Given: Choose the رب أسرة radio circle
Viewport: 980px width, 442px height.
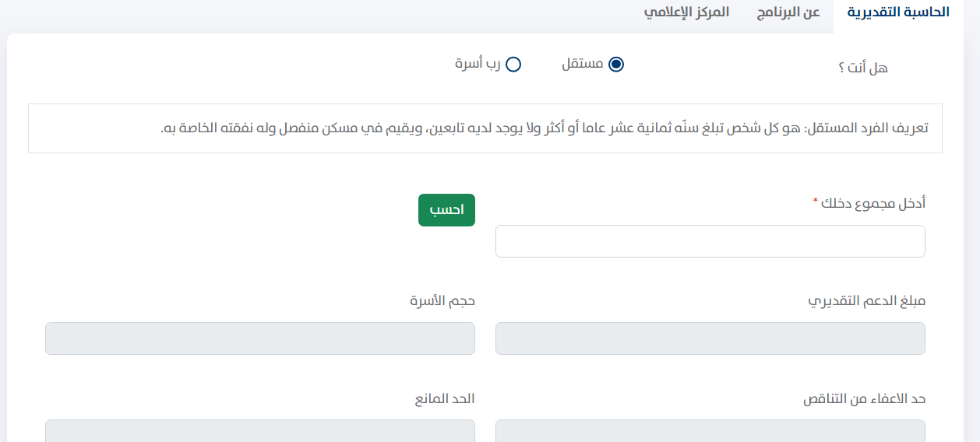Looking at the screenshot, I should pos(513,65).
